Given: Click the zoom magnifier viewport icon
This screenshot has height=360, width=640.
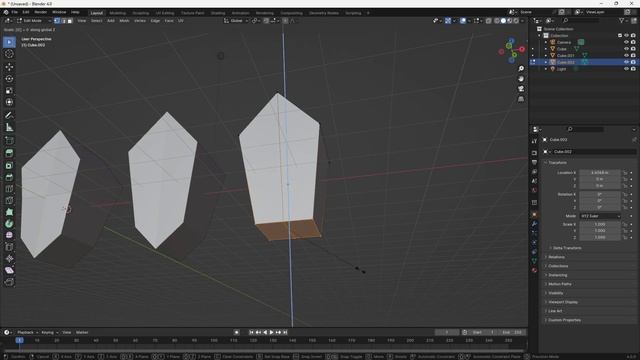Looking at the screenshot, I should click(521, 69).
